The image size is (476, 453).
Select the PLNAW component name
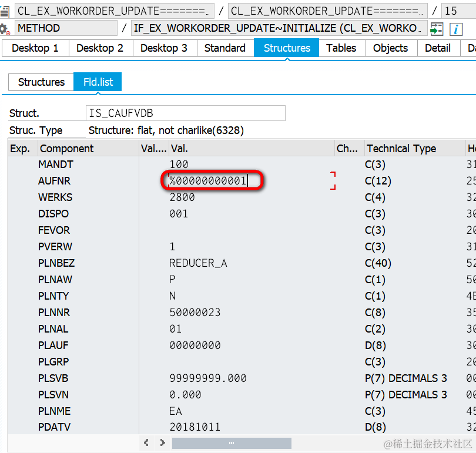[55, 279]
